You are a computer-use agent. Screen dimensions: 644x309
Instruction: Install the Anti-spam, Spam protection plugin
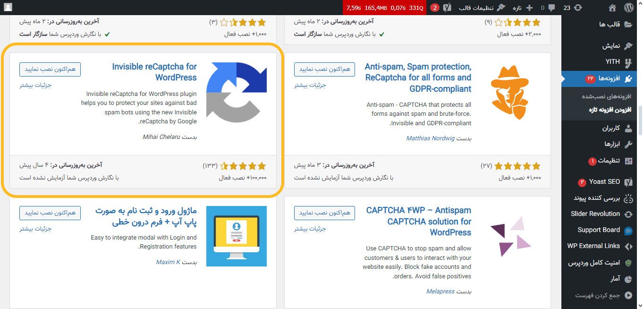click(325, 69)
